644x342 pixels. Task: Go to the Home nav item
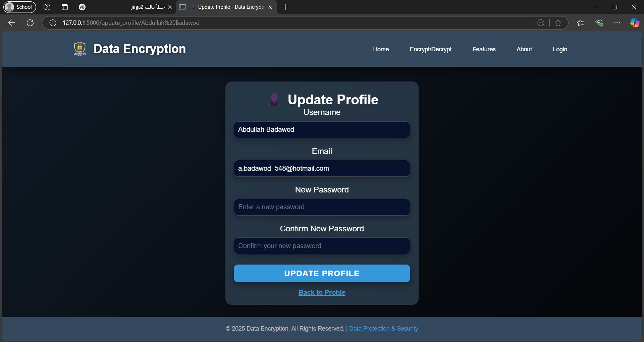(x=381, y=49)
